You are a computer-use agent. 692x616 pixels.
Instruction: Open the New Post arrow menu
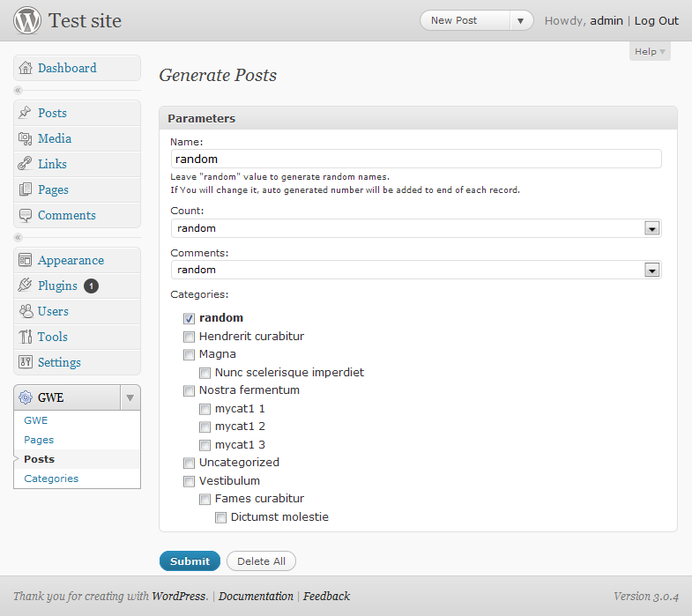(x=521, y=21)
